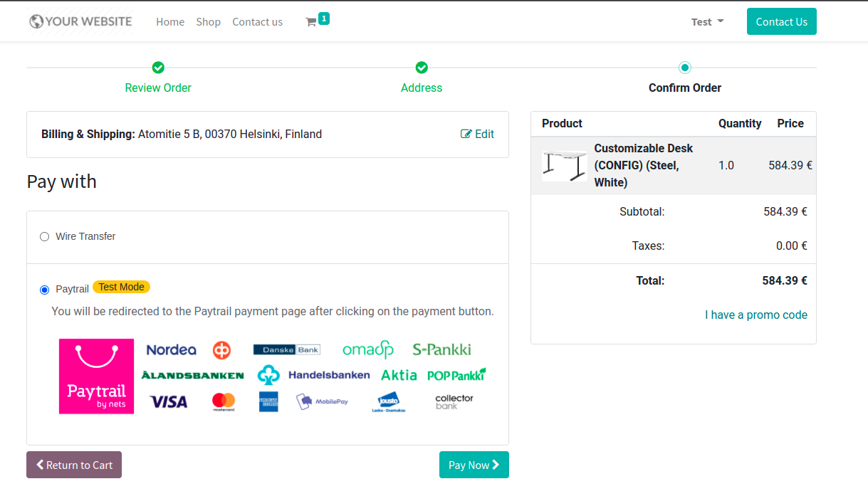
Task: Open the Contact us menu item
Action: pyautogui.click(x=257, y=22)
